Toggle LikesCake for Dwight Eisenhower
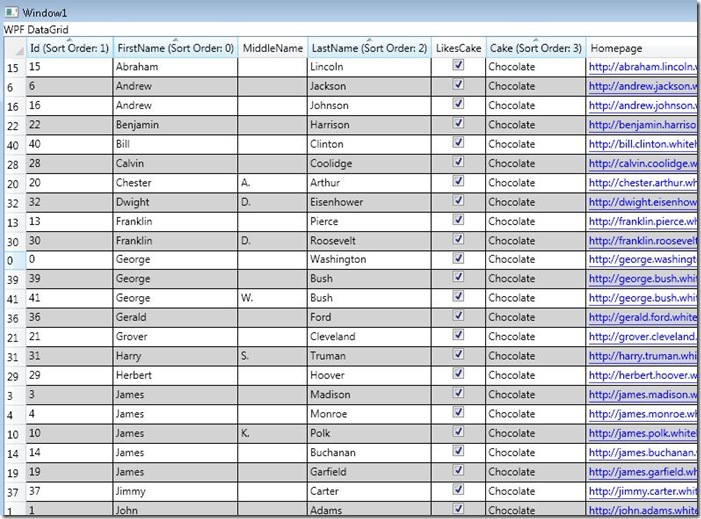701x519 pixels. click(458, 200)
